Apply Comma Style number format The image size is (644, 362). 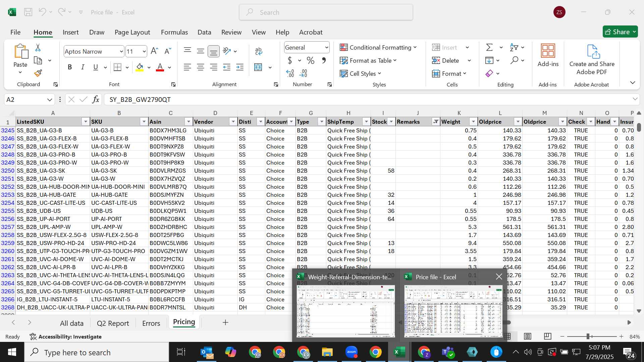324,61
